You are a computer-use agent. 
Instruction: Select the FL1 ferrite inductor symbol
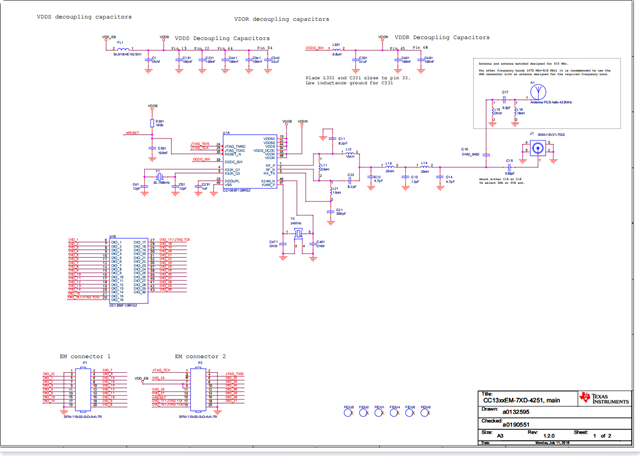(123, 49)
